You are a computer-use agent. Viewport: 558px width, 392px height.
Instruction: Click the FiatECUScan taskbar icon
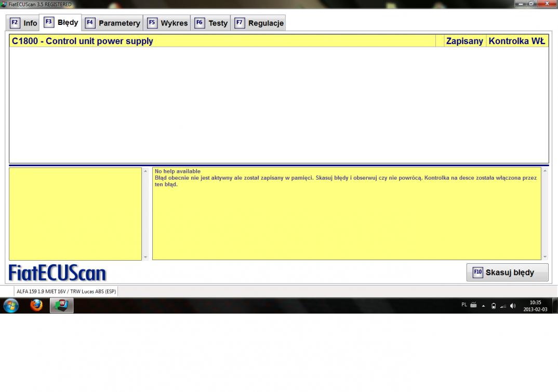[61, 306]
